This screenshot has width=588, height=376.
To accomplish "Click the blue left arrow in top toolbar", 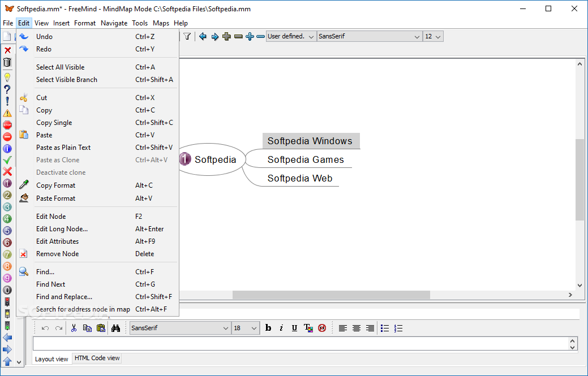I will pos(203,36).
